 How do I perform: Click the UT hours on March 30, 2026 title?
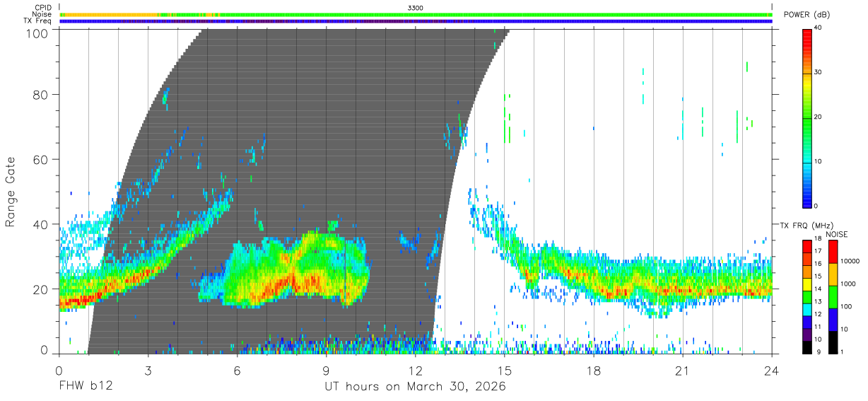point(415,388)
